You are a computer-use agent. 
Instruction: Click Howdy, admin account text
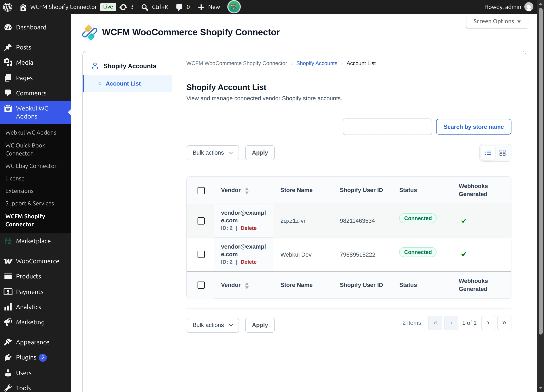pyautogui.click(x=503, y=7)
